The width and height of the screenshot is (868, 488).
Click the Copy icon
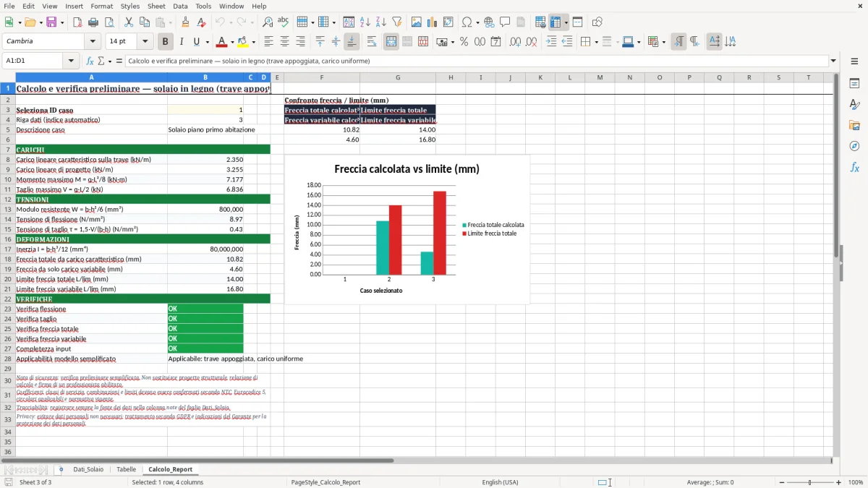[145, 22]
